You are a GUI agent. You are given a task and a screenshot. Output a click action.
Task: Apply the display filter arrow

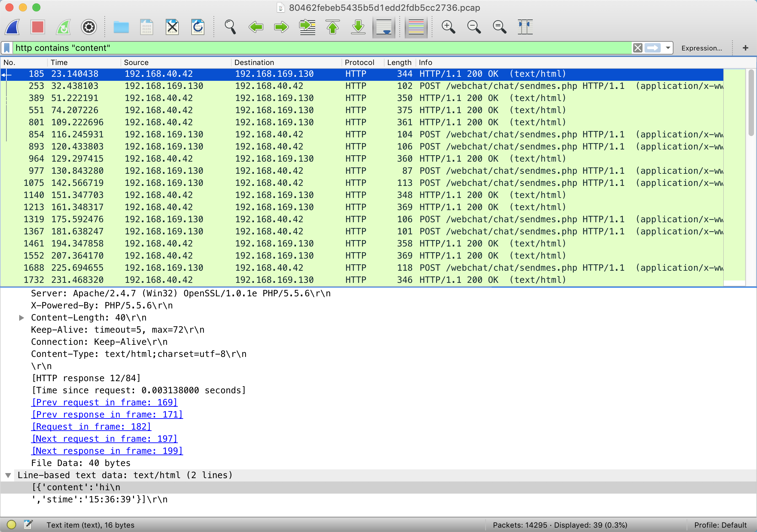653,48
